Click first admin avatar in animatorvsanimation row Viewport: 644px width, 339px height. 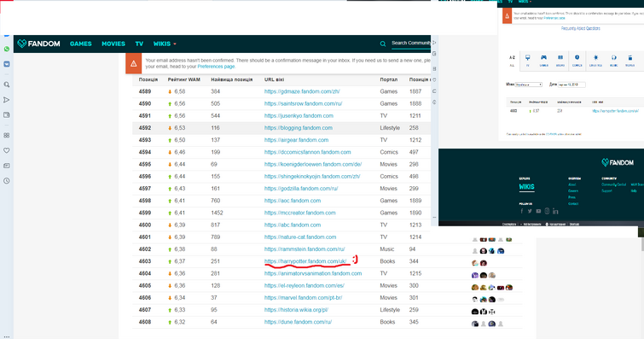tap(475, 275)
